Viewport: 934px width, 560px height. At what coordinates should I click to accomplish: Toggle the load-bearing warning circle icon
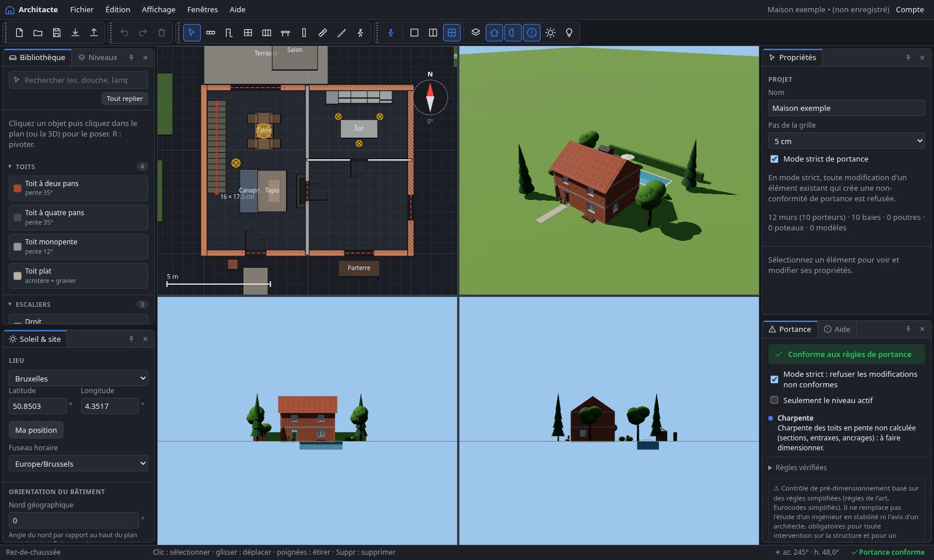(532, 33)
